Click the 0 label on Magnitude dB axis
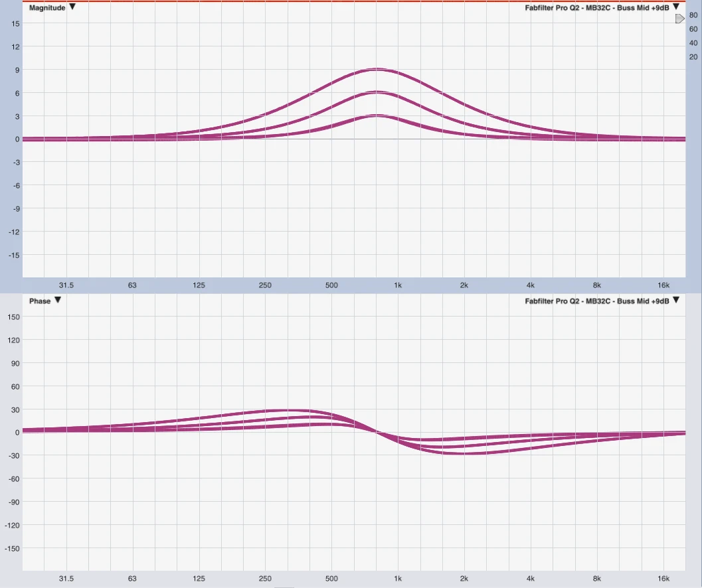The image size is (702, 588). coord(17,139)
